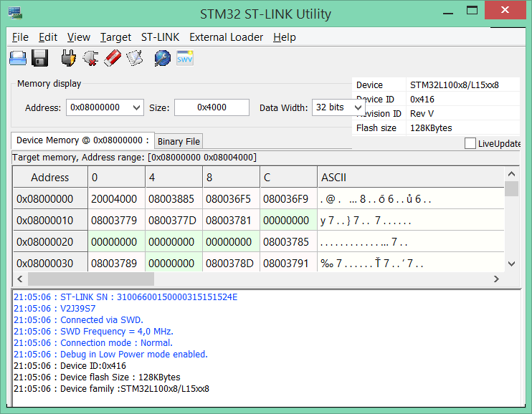Open the ST-LINK menu
Screen dimensions: 532x414
click(x=160, y=37)
